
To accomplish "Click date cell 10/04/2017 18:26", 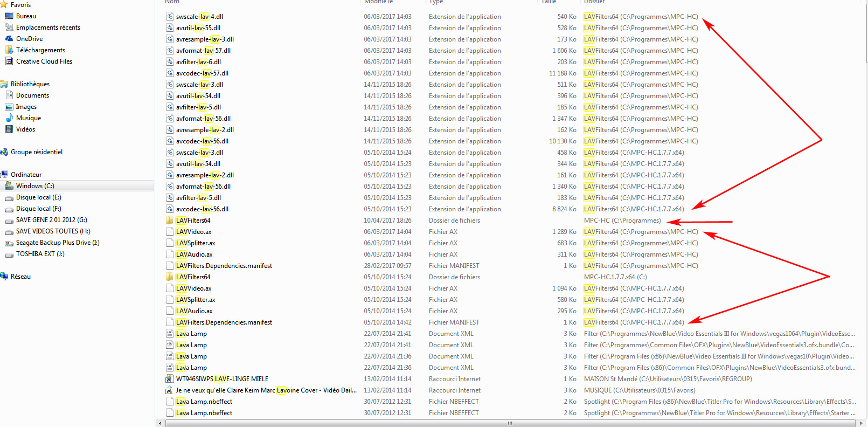I will point(387,221).
